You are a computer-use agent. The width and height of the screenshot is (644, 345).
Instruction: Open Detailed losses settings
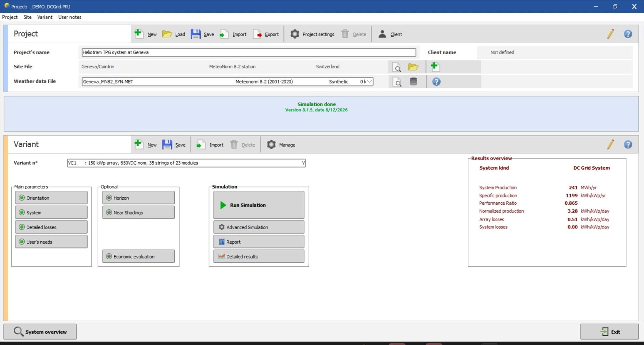point(51,227)
